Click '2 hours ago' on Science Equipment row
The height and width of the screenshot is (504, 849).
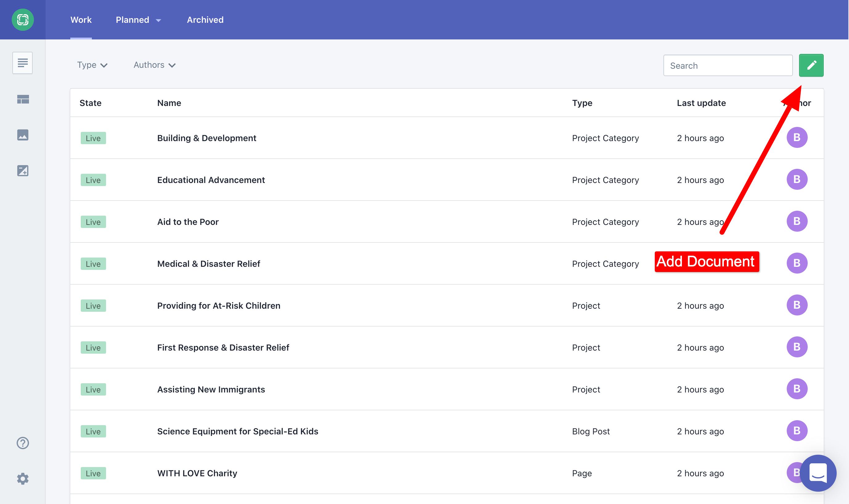pos(700,431)
